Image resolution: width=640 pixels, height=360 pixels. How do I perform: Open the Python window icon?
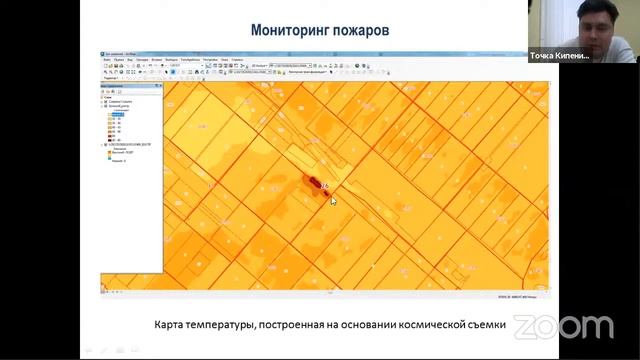click(236, 66)
